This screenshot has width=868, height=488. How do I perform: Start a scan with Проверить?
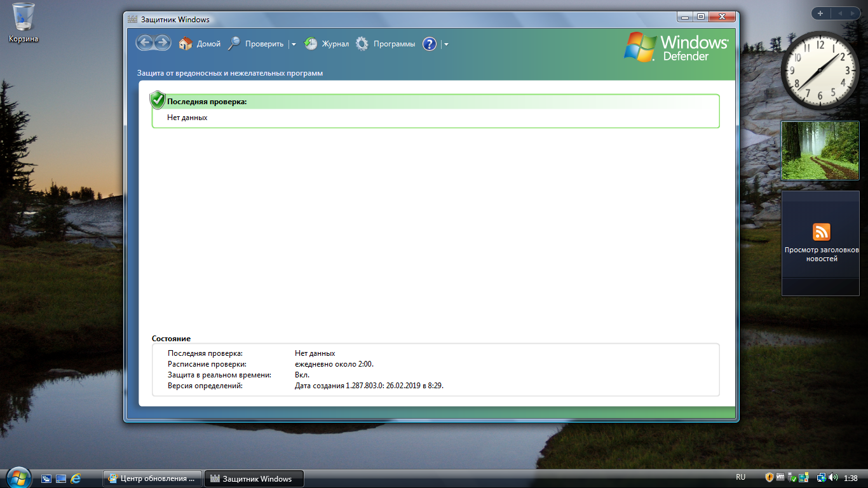(x=256, y=44)
